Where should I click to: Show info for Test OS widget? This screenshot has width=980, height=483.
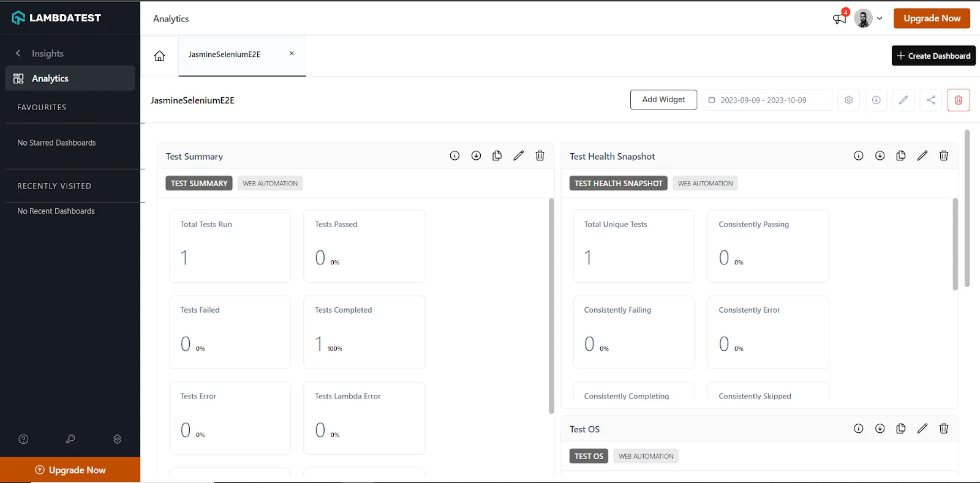[x=859, y=429]
